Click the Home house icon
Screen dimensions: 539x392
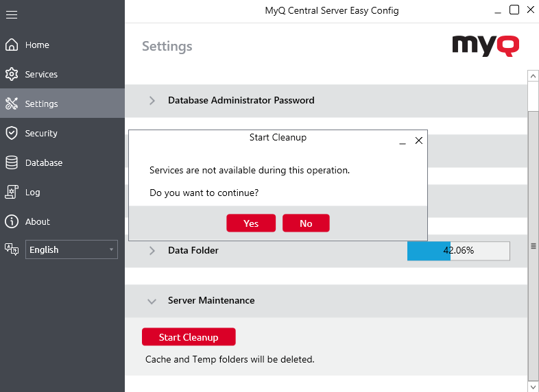coord(11,45)
